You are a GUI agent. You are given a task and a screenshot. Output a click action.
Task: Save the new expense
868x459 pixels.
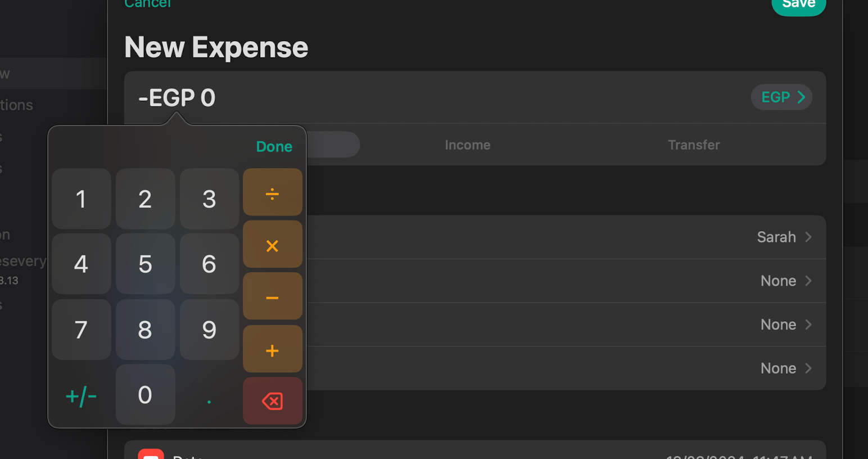pos(798,4)
